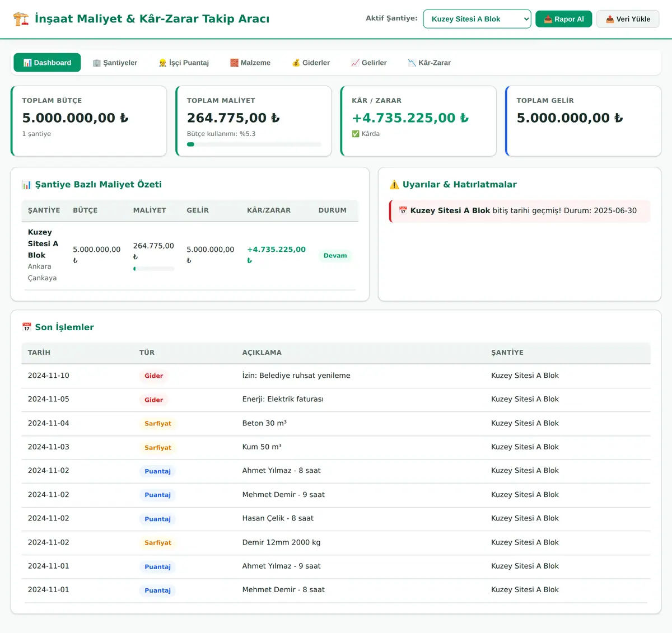The image size is (672, 633).
Task: Click the calendar icon beside Son İşlemler
Action: pyautogui.click(x=26, y=327)
